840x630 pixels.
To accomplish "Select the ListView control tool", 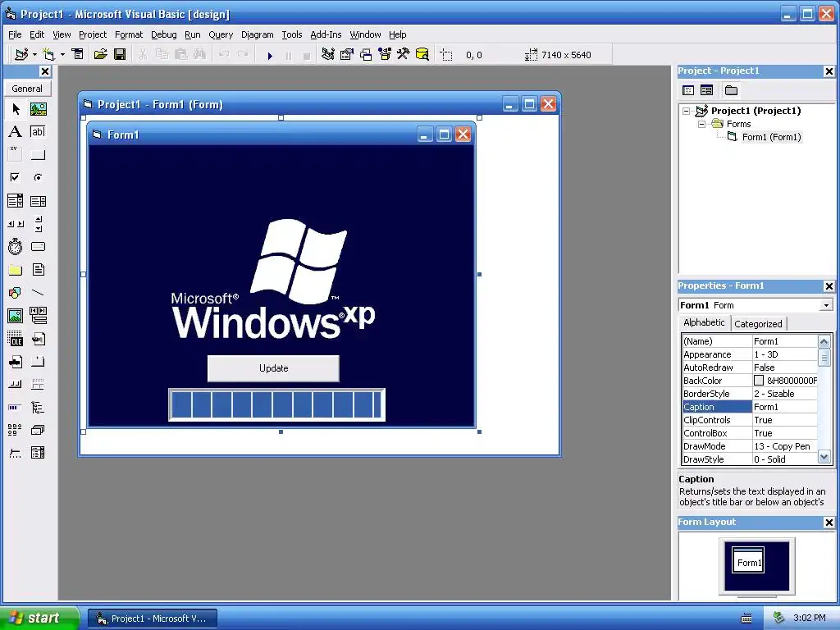I will (x=16, y=430).
